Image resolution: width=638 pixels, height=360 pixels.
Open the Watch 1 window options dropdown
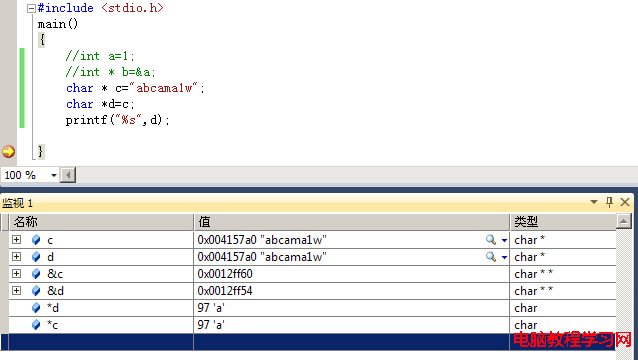click(594, 202)
